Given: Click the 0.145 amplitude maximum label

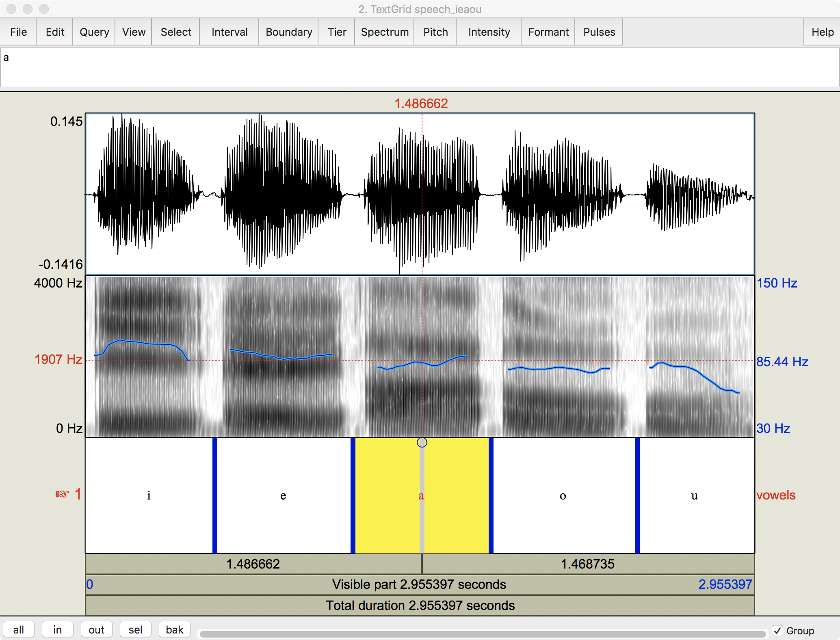Looking at the screenshot, I should pos(66,121).
